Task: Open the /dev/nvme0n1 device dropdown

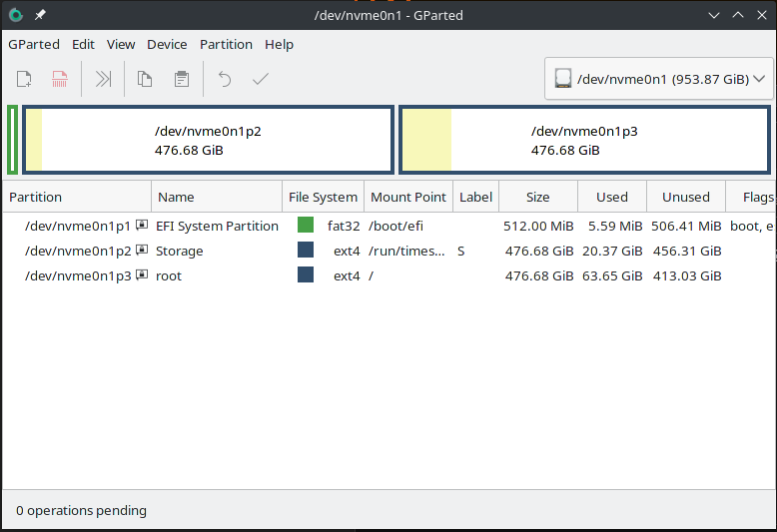Action: click(658, 79)
